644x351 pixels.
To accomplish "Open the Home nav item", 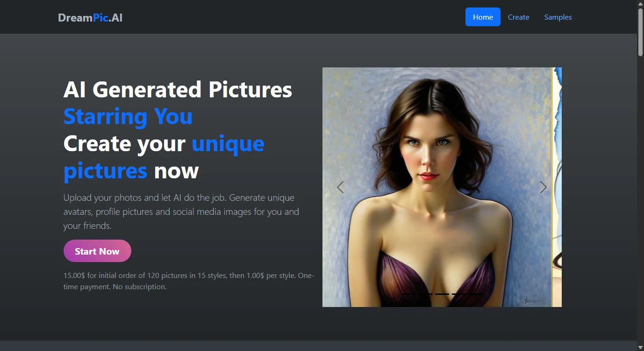I will click(x=483, y=17).
